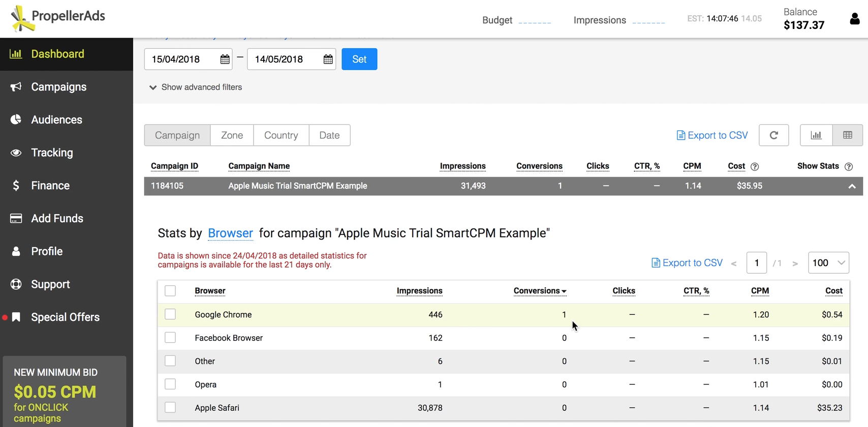Open the Browser grouping dropdown link
This screenshot has width=868, height=427.
click(x=230, y=233)
